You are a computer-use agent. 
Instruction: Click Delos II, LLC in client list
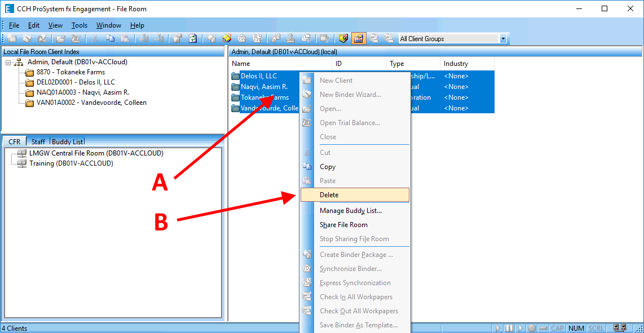coord(259,76)
